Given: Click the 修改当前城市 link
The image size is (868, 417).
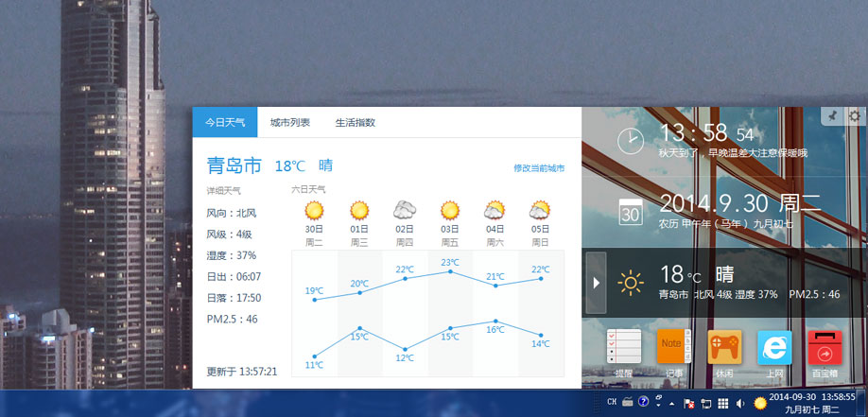Looking at the screenshot, I should coord(538,168).
